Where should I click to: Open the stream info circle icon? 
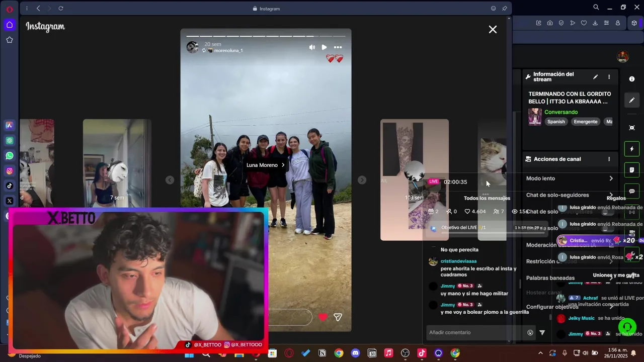pyautogui.click(x=632, y=79)
